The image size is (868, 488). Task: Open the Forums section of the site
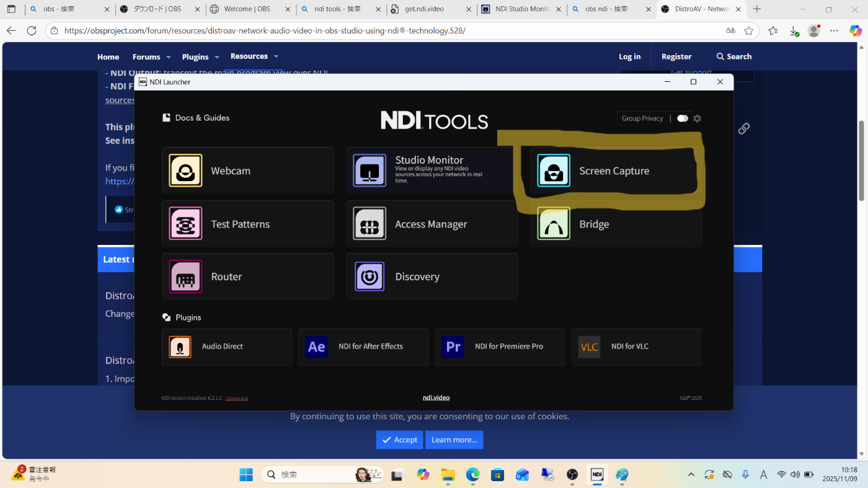tap(146, 56)
